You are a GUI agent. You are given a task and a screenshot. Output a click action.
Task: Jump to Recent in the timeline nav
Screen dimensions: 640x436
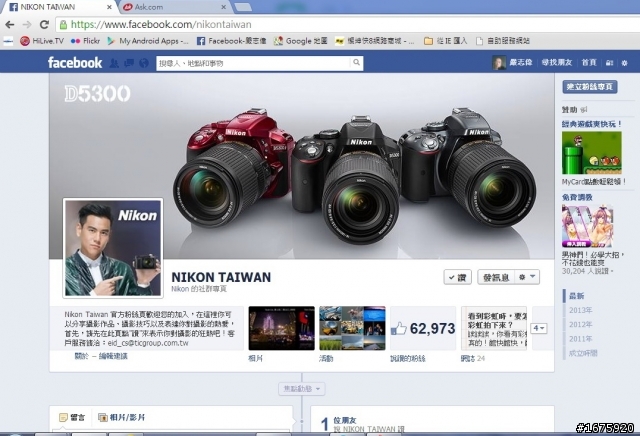point(577,296)
